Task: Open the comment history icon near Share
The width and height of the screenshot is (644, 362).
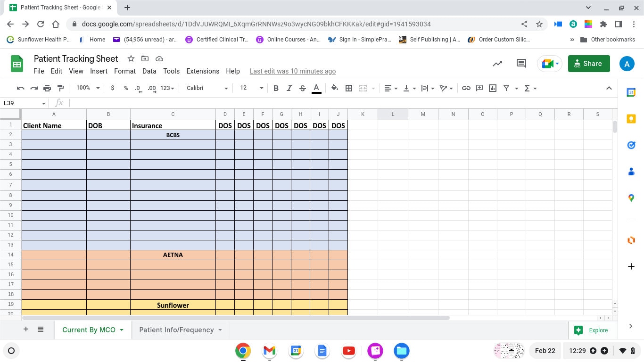Action: tap(521, 64)
